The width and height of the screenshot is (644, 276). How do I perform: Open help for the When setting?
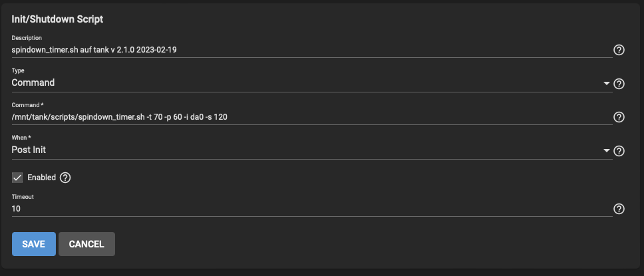pyautogui.click(x=619, y=151)
